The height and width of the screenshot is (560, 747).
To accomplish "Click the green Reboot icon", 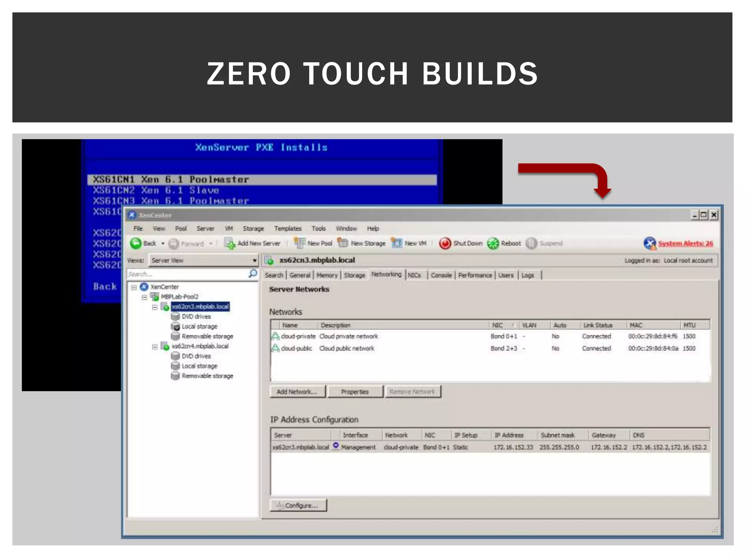I will coord(493,244).
